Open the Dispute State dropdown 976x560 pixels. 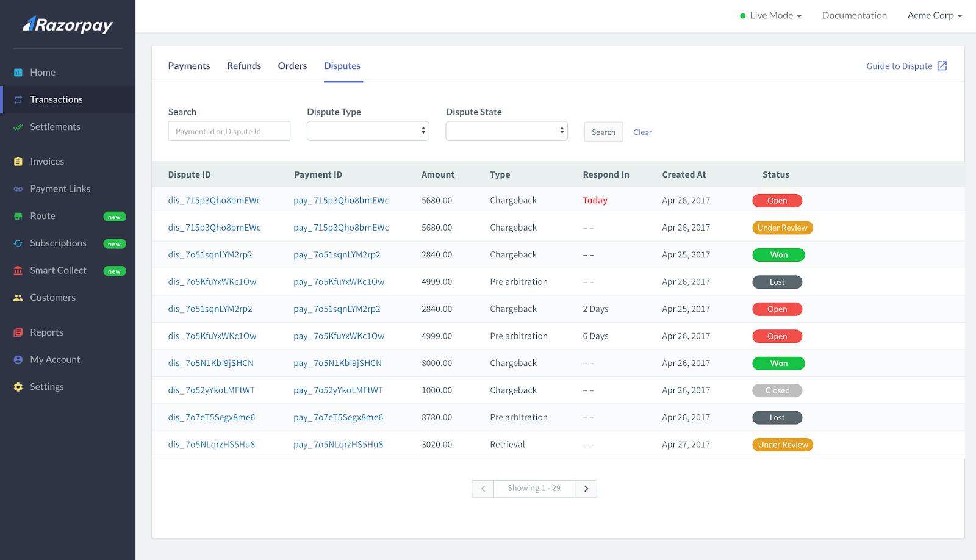[506, 131]
